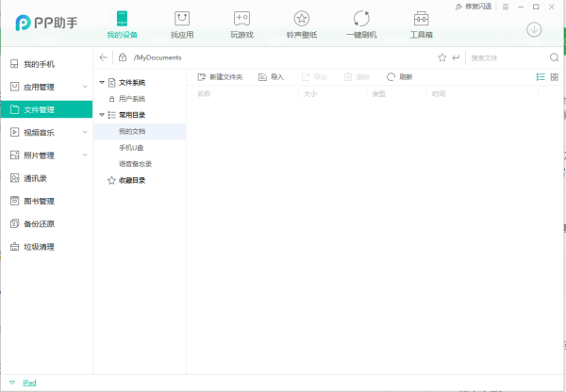Select 应用管理 in the sidebar
The width and height of the screenshot is (566, 392).
coord(46,87)
